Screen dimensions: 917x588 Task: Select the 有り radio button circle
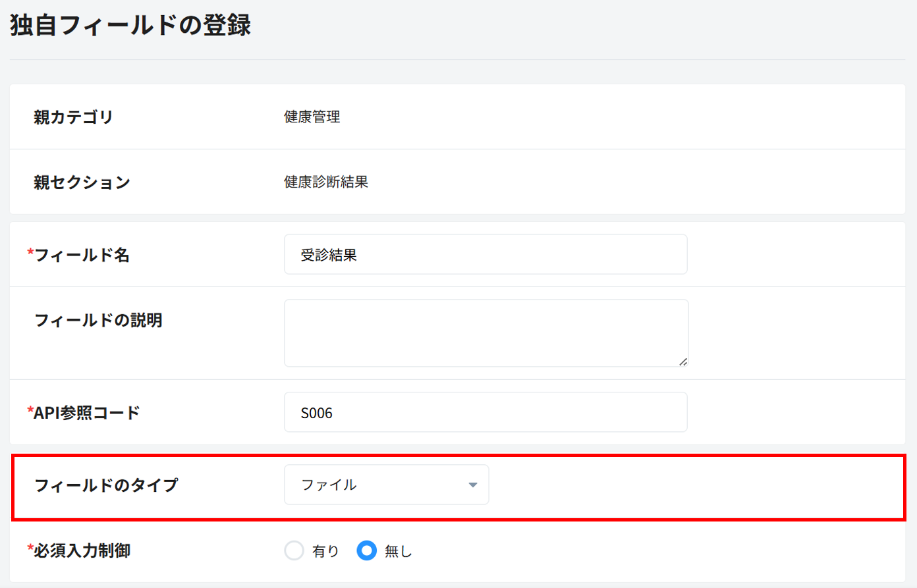pos(294,550)
